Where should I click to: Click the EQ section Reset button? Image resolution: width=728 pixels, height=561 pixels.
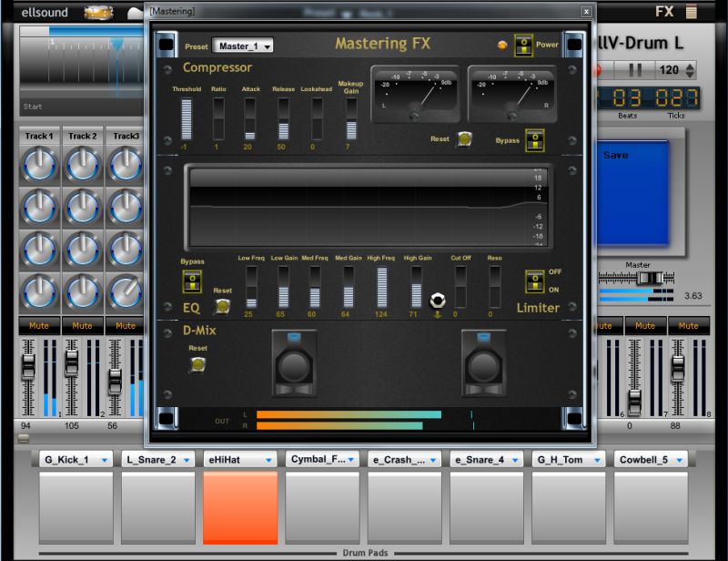[x=222, y=304]
